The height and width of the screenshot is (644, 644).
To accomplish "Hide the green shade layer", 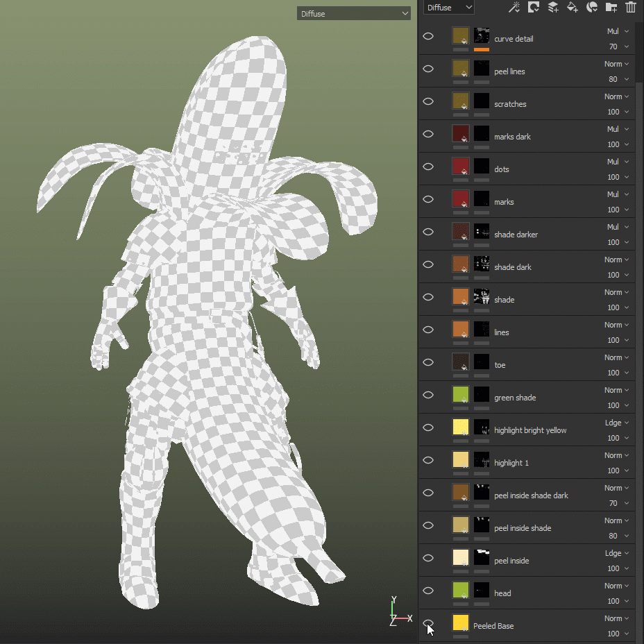I will point(428,395).
